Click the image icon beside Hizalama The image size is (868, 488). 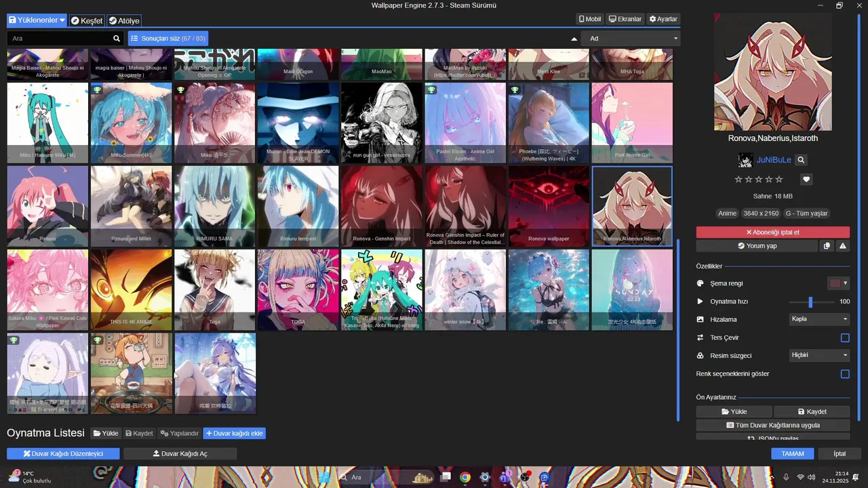(x=701, y=319)
